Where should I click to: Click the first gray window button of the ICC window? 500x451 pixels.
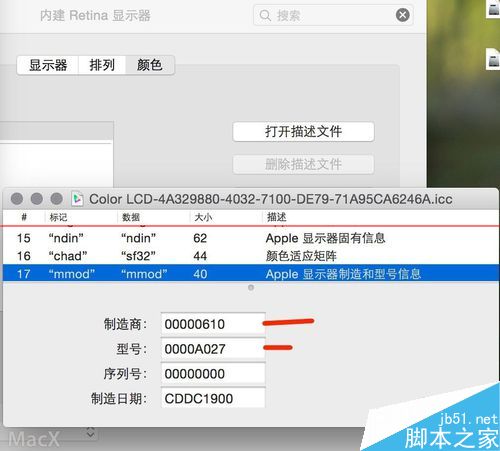pos(17,199)
